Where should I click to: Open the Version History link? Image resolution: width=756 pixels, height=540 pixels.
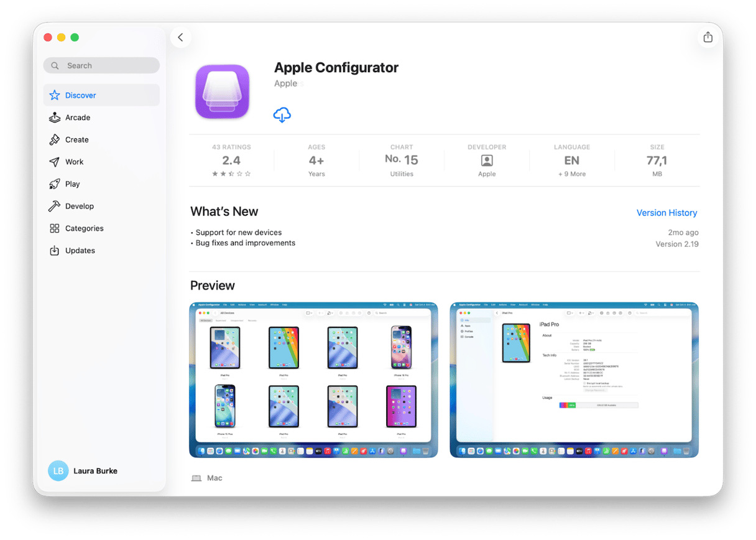[666, 213]
